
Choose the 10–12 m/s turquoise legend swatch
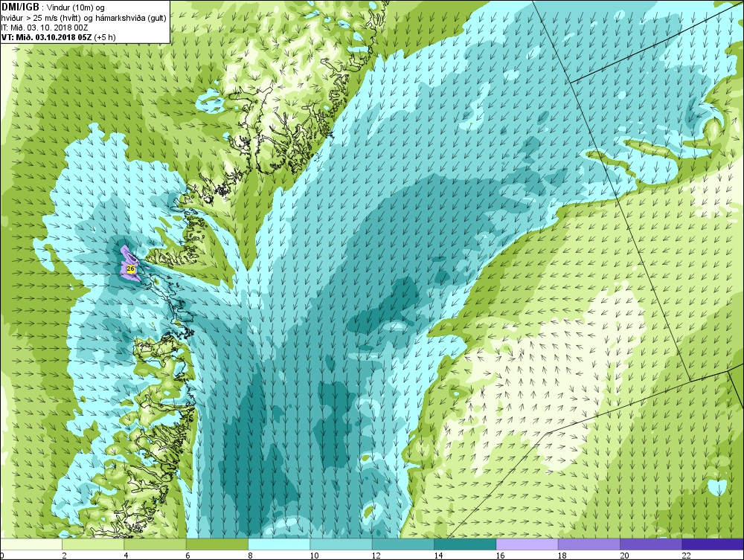(x=341, y=544)
